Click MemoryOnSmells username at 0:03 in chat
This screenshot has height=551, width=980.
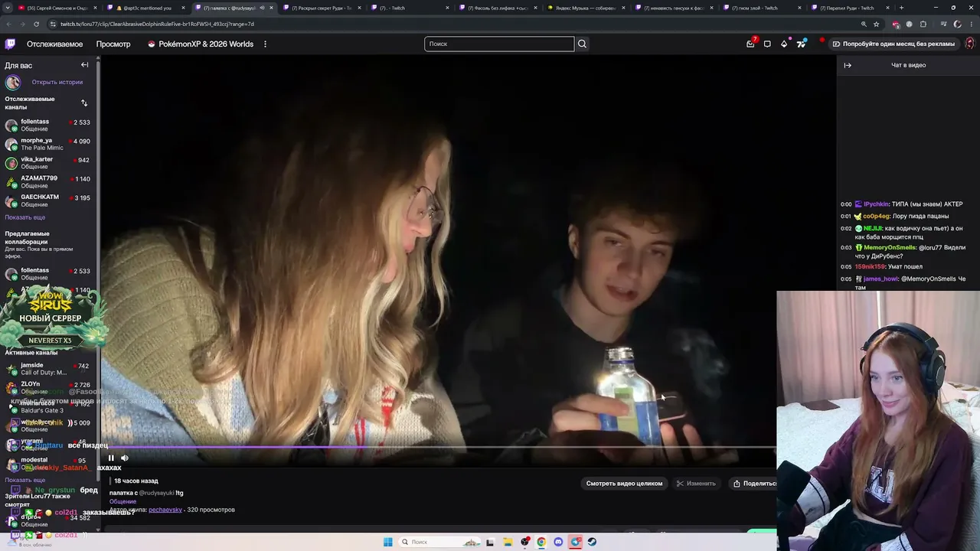coord(890,247)
